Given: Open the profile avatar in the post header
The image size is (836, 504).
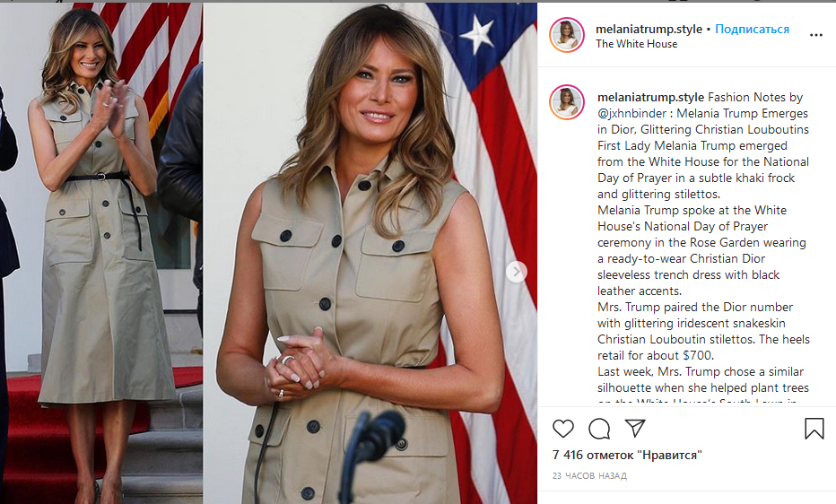Looking at the screenshot, I should 567,35.
